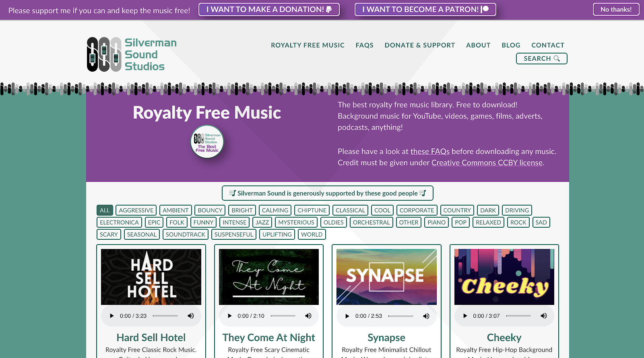Dismiss the banner with No thanks
This screenshot has width=644, height=358.
pos(616,9)
